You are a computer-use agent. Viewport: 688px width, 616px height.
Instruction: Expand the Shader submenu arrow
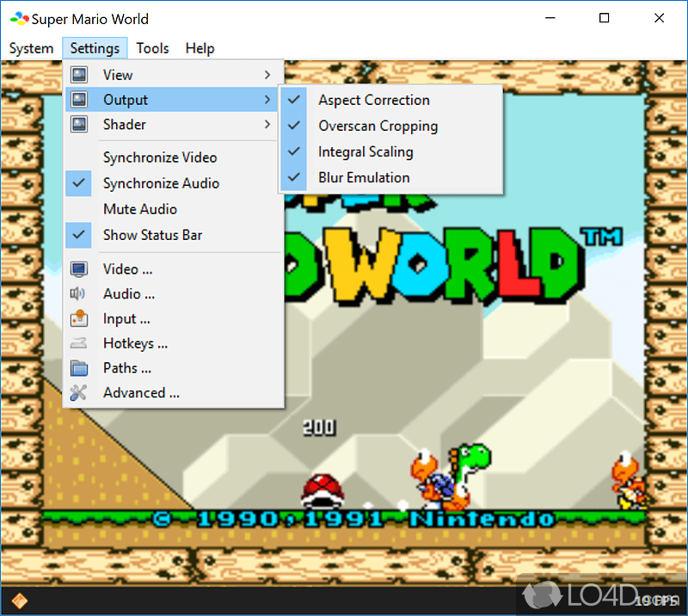click(x=267, y=124)
